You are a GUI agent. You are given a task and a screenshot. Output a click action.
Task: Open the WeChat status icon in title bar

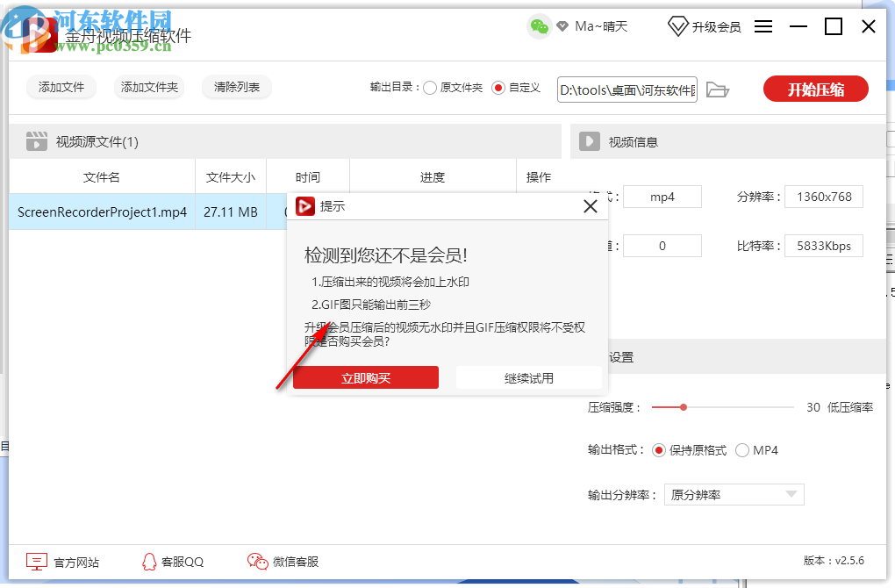pyautogui.click(x=538, y=26)
